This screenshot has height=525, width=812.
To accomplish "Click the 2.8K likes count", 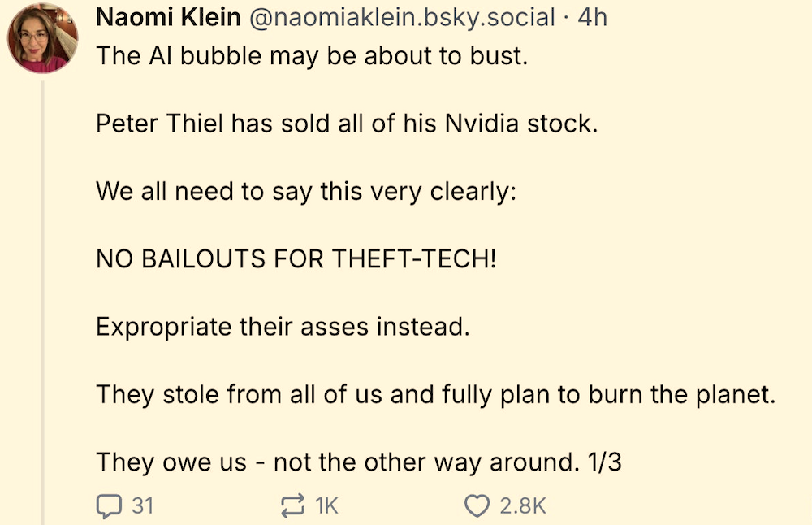I will coord(523,506).
